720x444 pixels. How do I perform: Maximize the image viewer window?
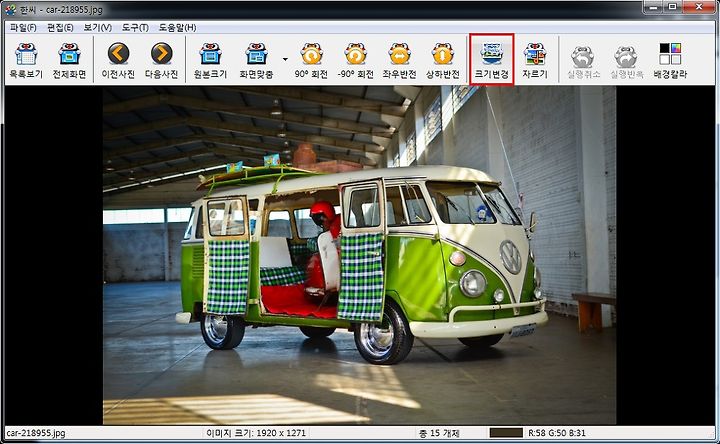click(673, 6)
